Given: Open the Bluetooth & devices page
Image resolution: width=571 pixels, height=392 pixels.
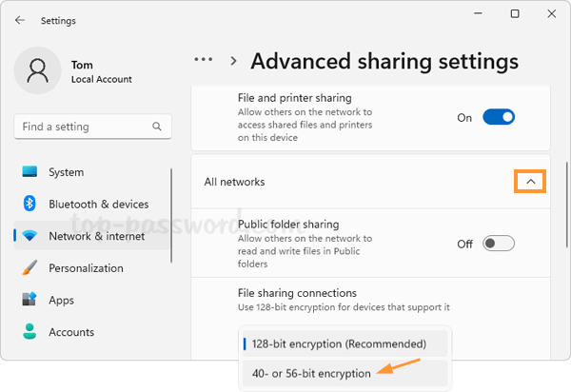Looking at the screenshot, I should coord(98,204).
